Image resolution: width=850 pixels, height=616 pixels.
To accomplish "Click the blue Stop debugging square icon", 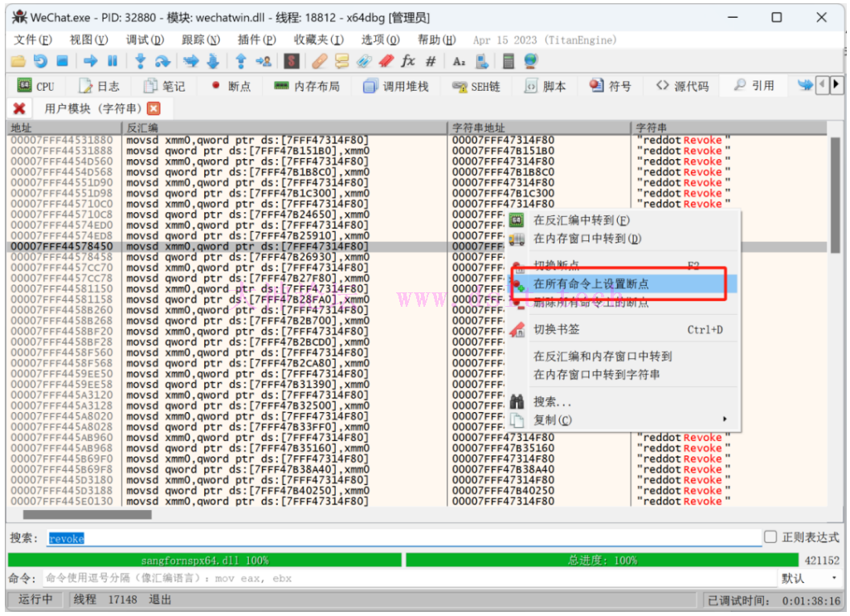I will click(x=63, y=61).
